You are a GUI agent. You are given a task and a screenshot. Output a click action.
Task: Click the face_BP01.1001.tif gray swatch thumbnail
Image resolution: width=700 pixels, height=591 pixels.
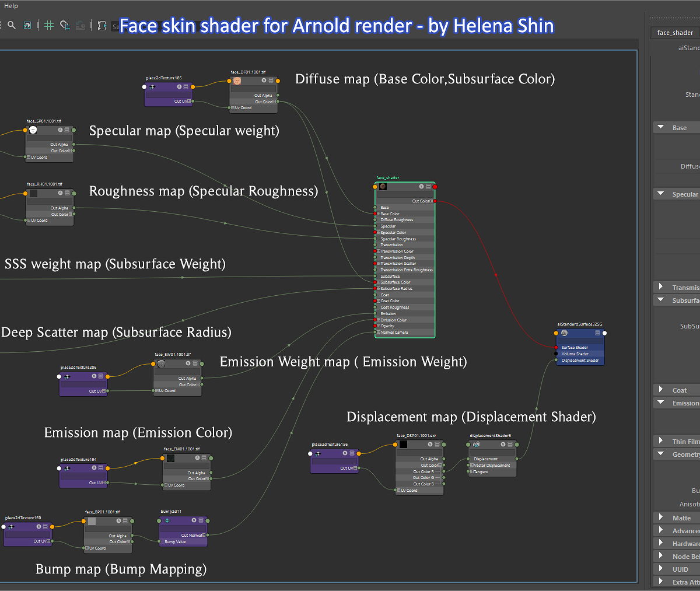pos(92,521)
